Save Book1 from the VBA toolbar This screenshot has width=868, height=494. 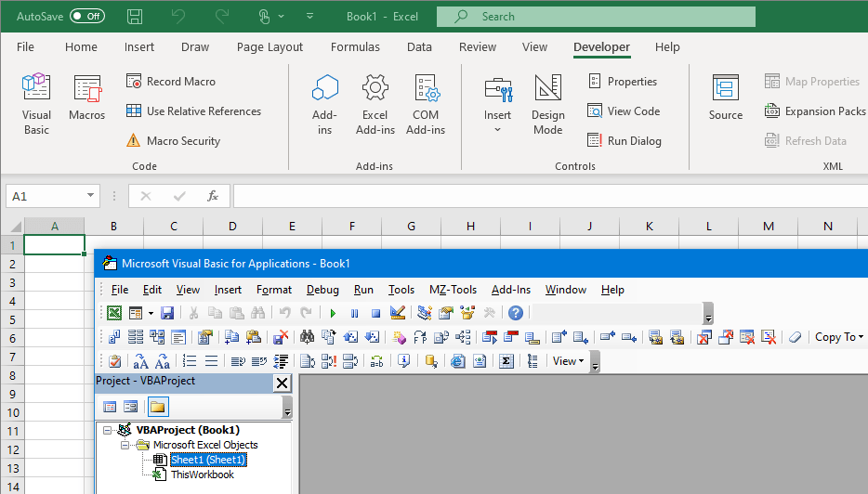[x=167, y=313]
